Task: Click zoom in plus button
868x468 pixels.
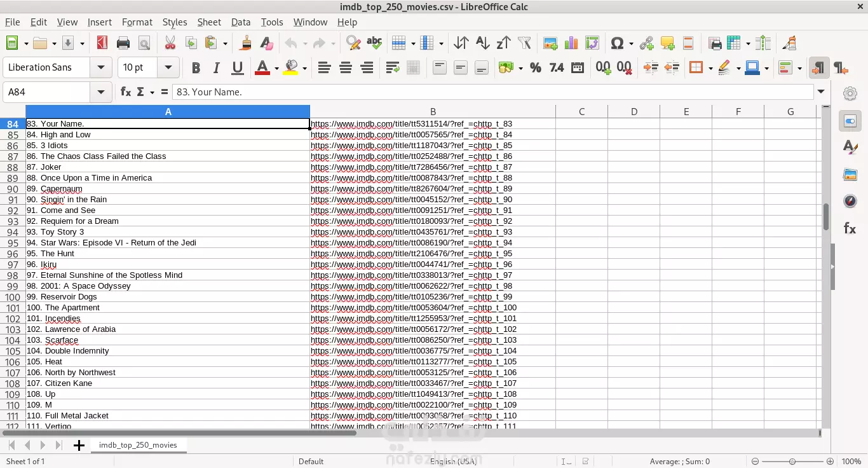Action: click(x=830, y=461)
